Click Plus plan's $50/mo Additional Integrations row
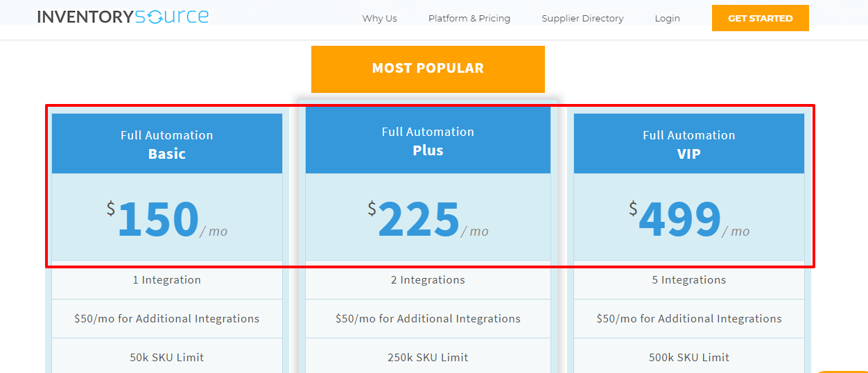Image resolution: width=868 pixels, height=373 pixels. click(x=428, y=319)
